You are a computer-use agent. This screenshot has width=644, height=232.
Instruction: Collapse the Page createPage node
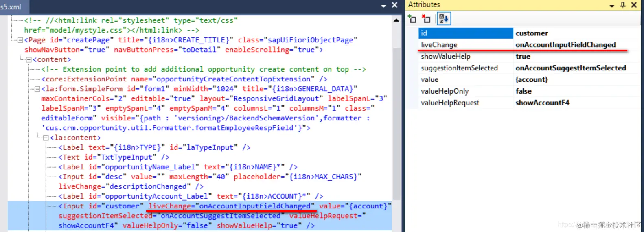click(x=20, y=40)
